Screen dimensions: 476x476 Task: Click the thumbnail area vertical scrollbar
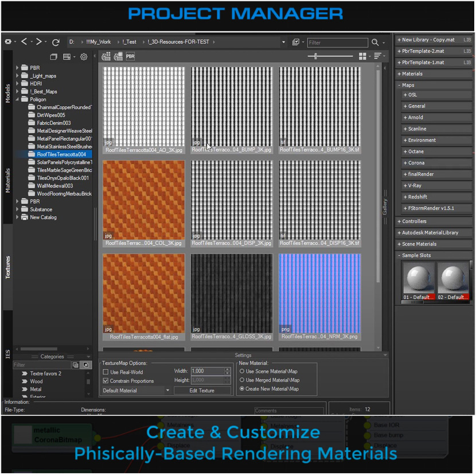(378, 176)
